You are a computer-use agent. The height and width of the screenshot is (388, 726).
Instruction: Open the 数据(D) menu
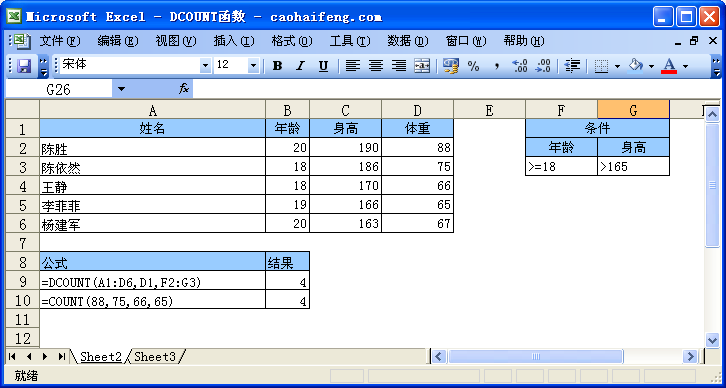(x=408, y=41)
